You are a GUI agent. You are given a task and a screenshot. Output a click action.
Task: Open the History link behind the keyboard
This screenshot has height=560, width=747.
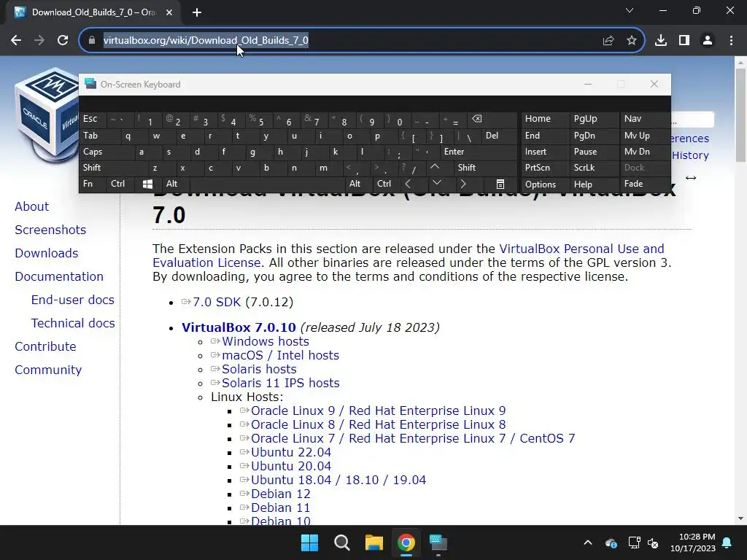(x=690, y=156)
